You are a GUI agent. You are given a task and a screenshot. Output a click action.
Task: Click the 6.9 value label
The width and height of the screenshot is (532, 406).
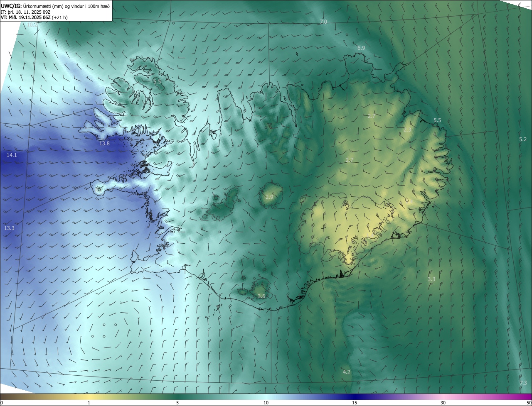tap(361, 48)
